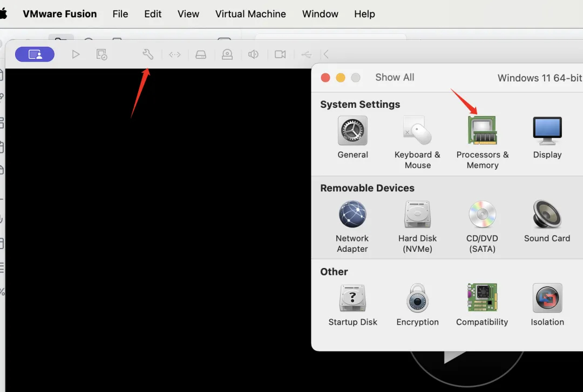583x392 pixels.
Task: Click the CD/DVD drive toolbar icon
Action: click(227, 54)
